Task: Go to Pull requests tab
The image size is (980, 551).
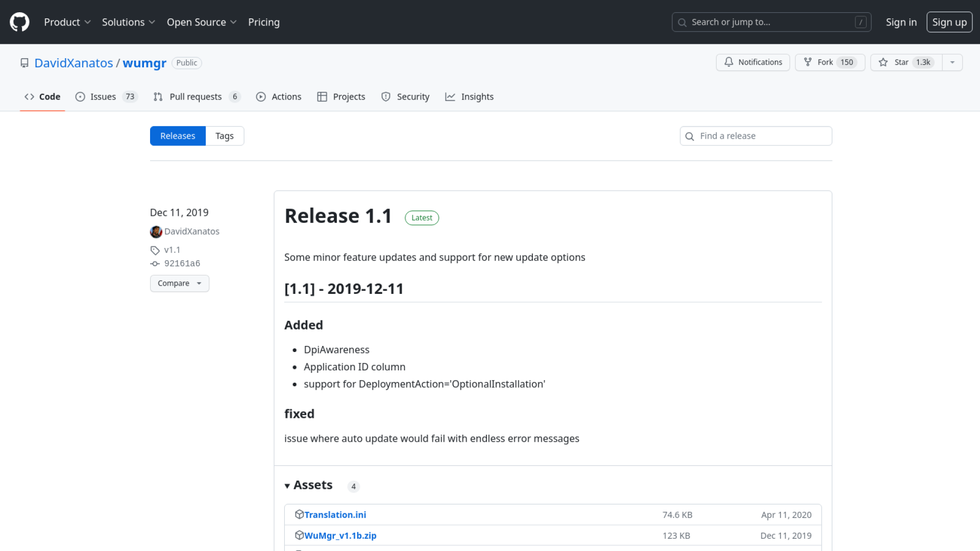Action: pyautogui.click(x=195, y=97)
